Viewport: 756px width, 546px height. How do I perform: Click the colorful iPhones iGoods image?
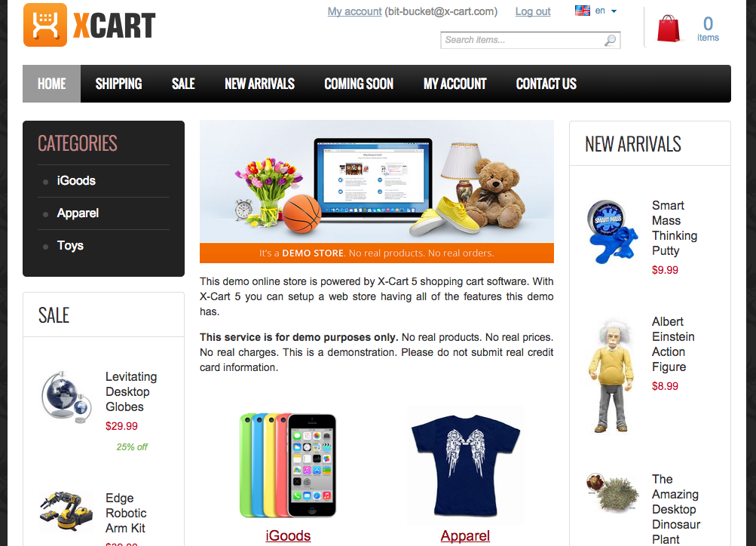(288, 465)
